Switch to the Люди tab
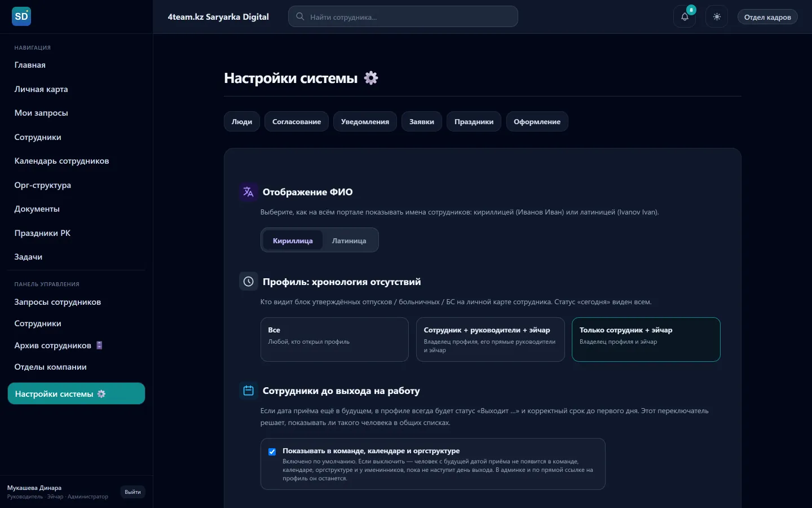The height and width of the screenshot is (508, 812). point(242,121)
